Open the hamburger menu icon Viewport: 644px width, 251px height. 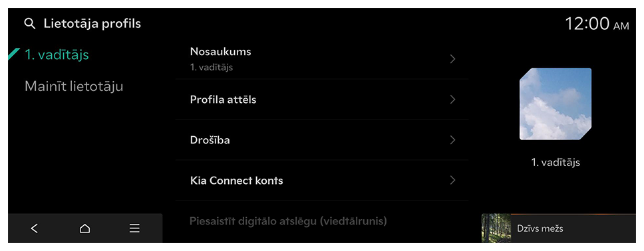click(x=134, y=228)
